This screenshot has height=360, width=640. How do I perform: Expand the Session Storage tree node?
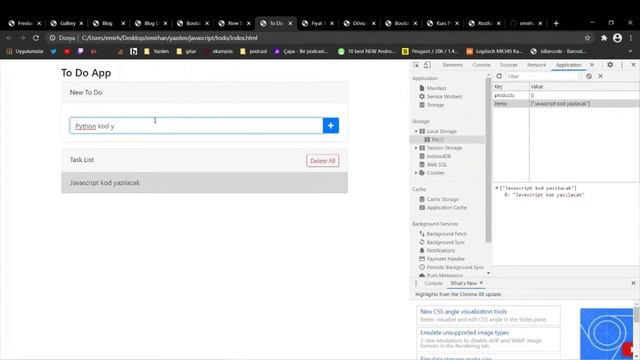pyautogui.click(x=416, y=148)
